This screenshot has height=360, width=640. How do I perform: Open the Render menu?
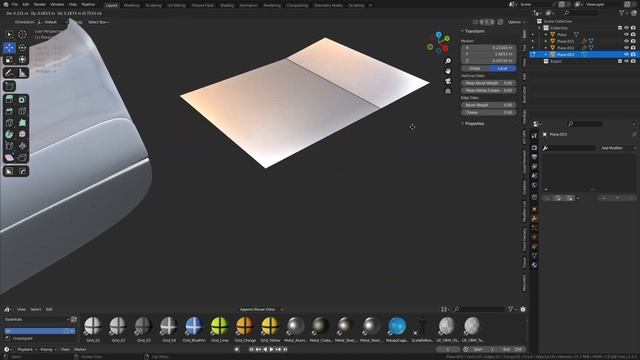coord(40,4)
